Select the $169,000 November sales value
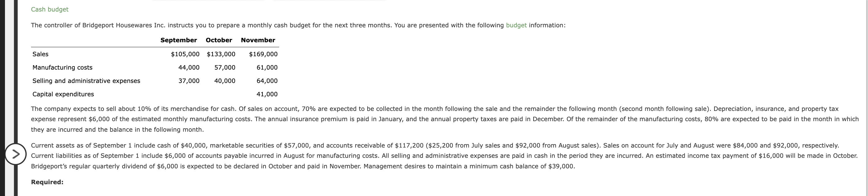Screen dimensions: 868x196 263,54
